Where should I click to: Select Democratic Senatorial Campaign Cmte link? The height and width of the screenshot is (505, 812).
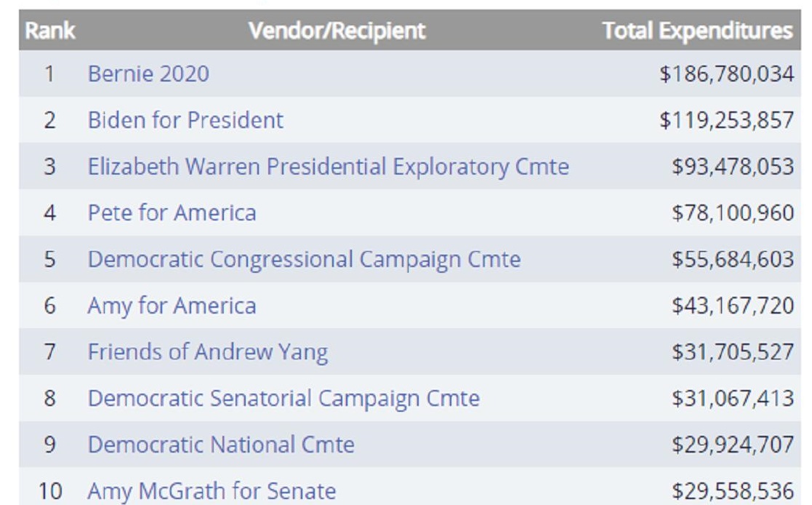[284, 399]
